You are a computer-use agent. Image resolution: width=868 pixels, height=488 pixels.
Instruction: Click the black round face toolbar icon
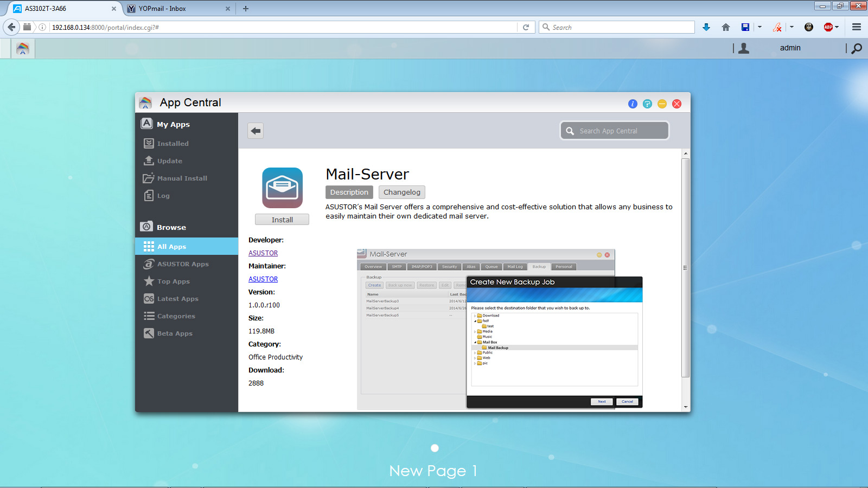[809, 27]
